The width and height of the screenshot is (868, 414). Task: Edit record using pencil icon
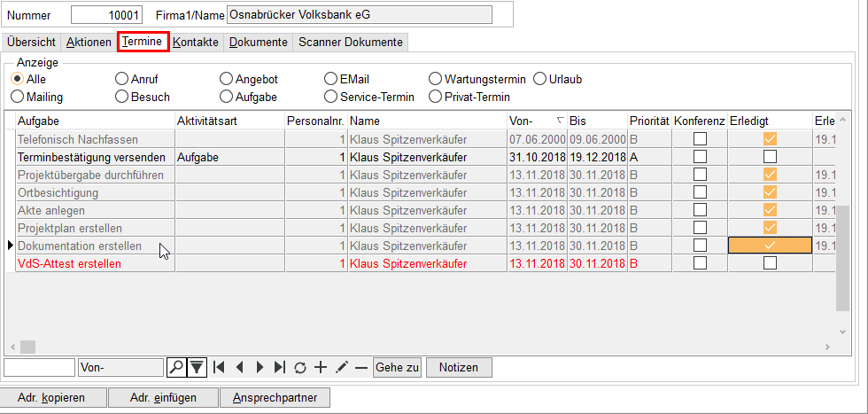tap(341, 367)
